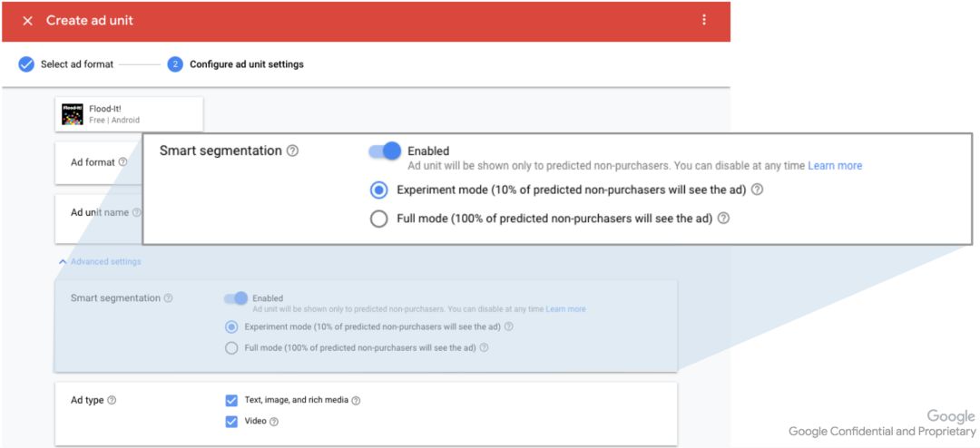Open Learn more link in enlarged callout
The height and width of the screenshot is (448, 980).
(835, 166)
